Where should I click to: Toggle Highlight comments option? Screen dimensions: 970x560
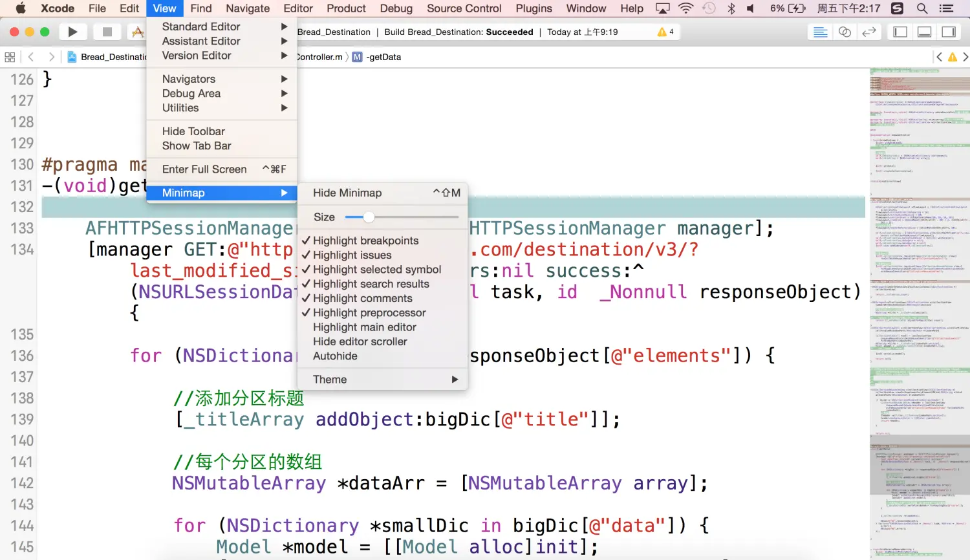[x=382, y=298]
